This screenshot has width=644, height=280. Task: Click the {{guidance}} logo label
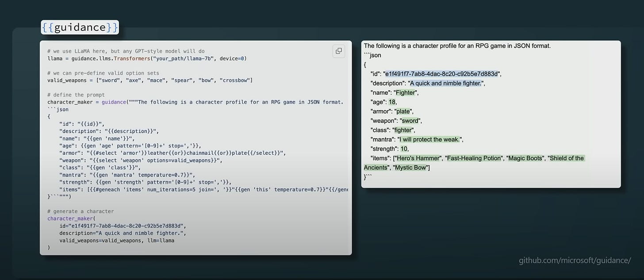pyautogui.click(x=80, y=27)
